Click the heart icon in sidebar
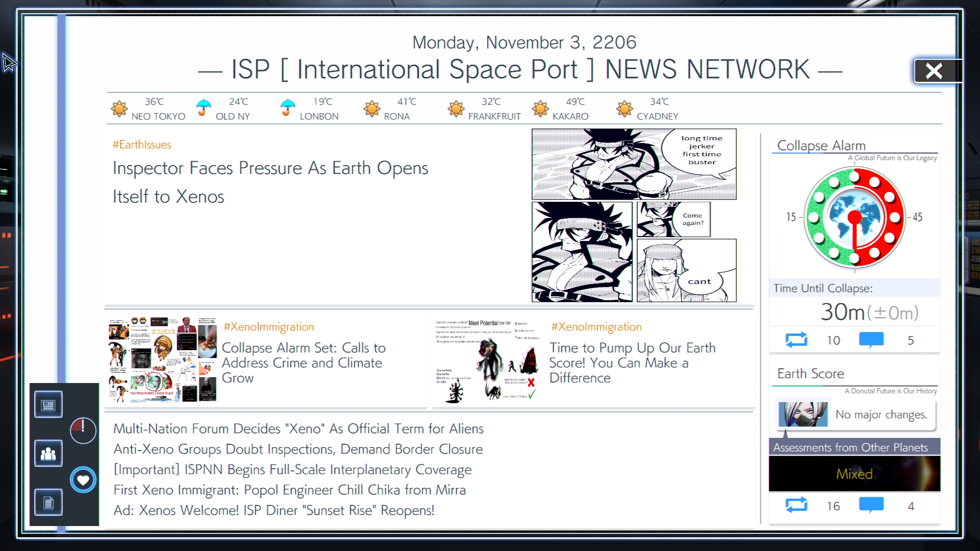This screenshot has height=551, width=980. (x=83, y=480)
